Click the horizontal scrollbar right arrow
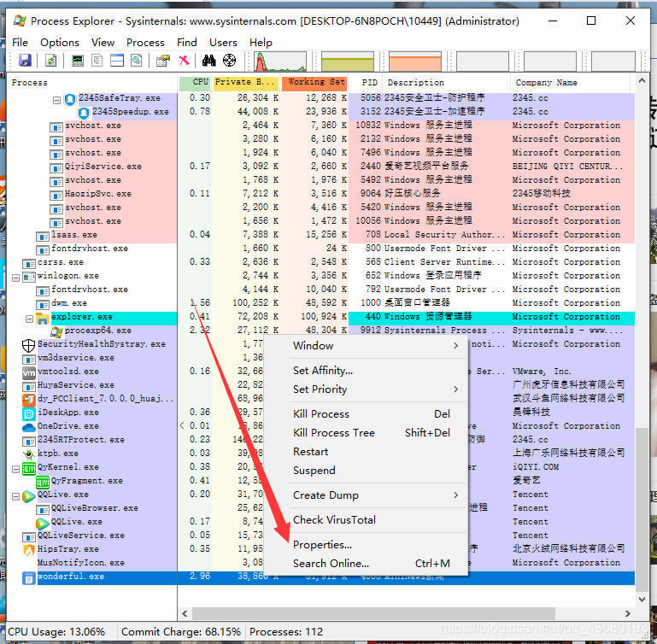 (x=627, y=613)
